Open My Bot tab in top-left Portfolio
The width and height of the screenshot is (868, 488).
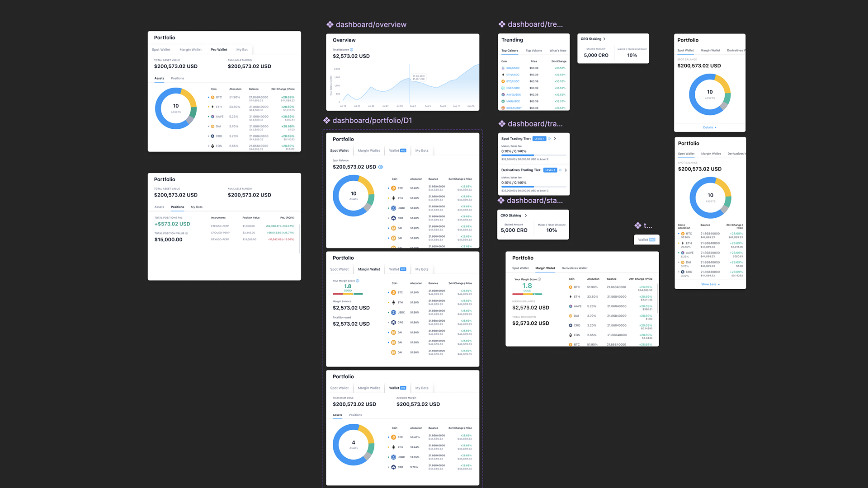tap(242, 50)
